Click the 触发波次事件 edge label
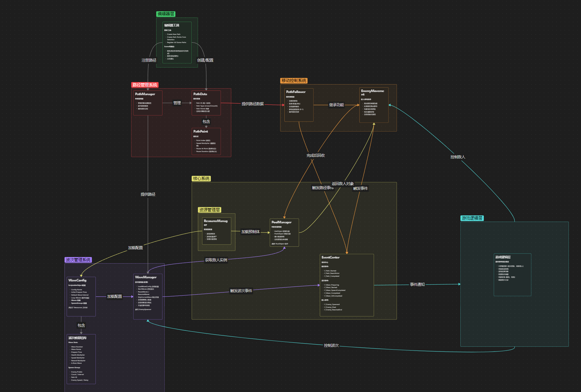Image resolution: width=581 pixels, height=392 pixels. coord(241,291)
